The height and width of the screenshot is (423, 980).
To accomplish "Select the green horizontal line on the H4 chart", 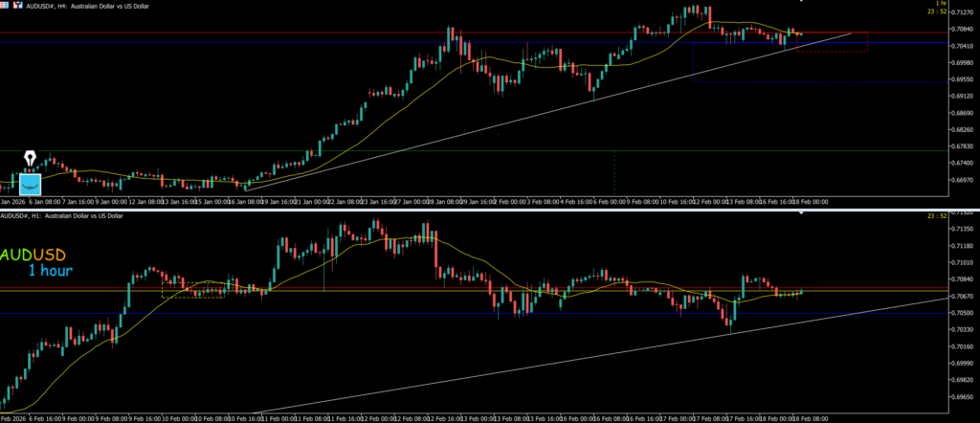I will coord(383,150).
